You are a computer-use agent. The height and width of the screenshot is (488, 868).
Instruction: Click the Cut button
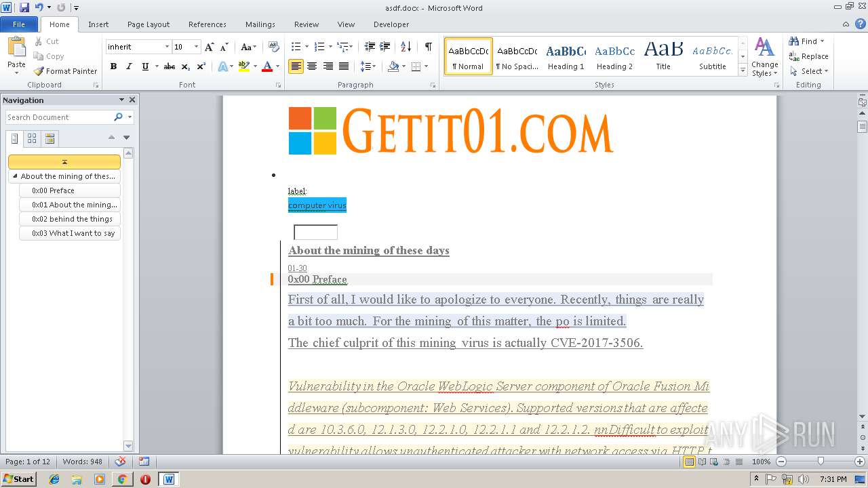(x=47, y=41)
